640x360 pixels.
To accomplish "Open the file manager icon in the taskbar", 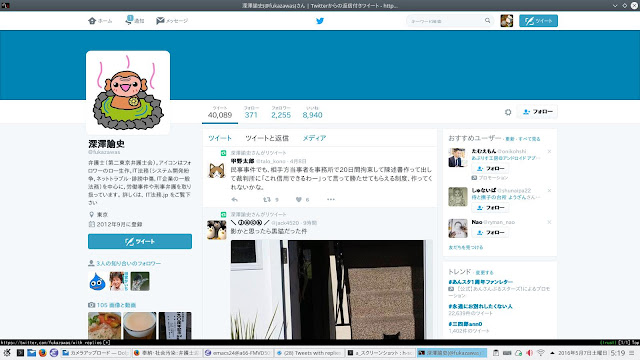I will pyautogui.click(x=31, y=353).
